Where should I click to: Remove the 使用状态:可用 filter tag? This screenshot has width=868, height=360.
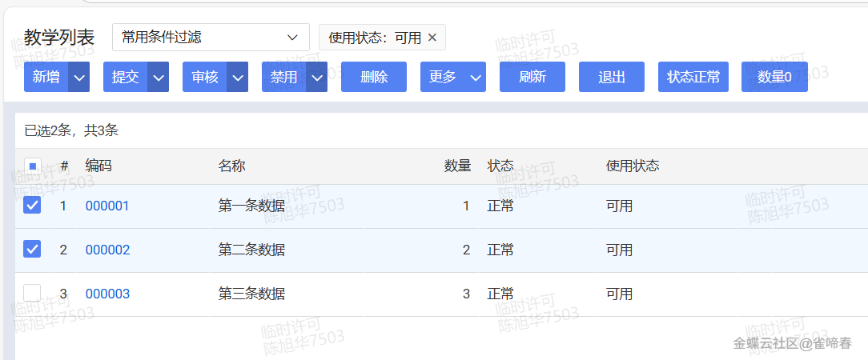[x=432, y=38]
